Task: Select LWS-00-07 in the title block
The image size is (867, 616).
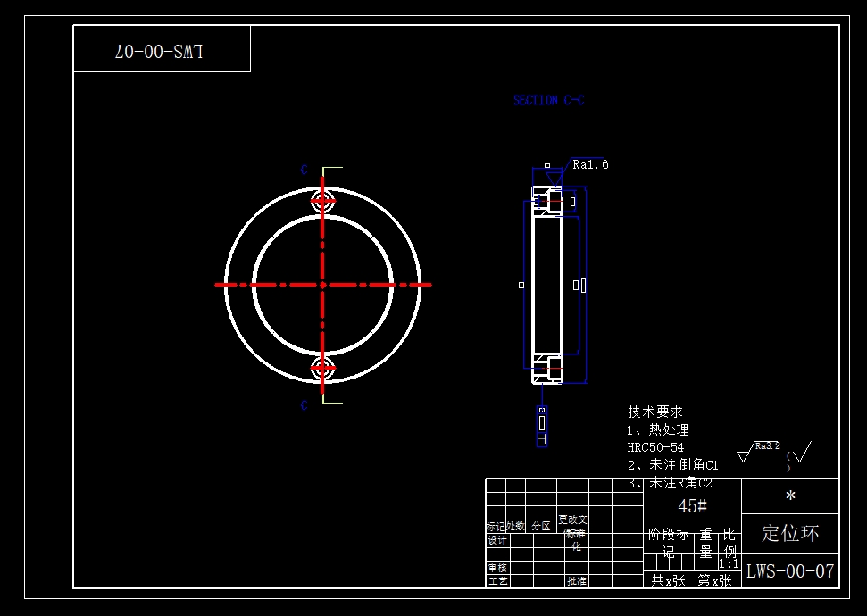Action: pos(790,570)
